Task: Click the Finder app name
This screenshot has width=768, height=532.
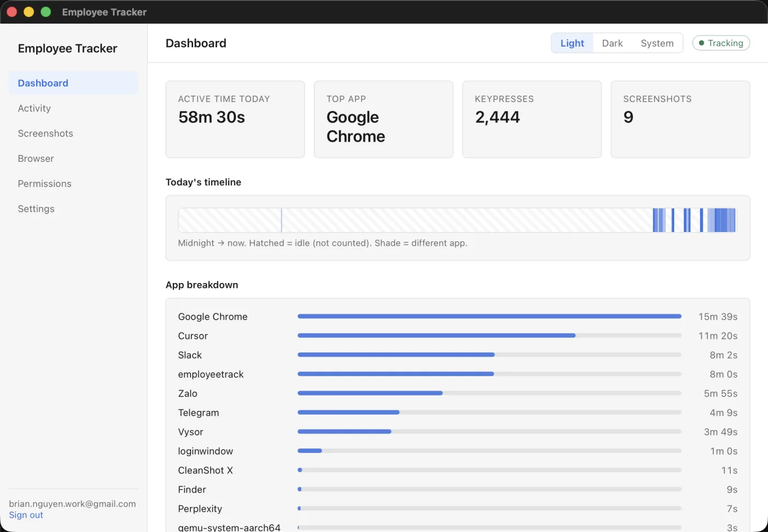Action: pyautogui.click(x=192, y=489)
